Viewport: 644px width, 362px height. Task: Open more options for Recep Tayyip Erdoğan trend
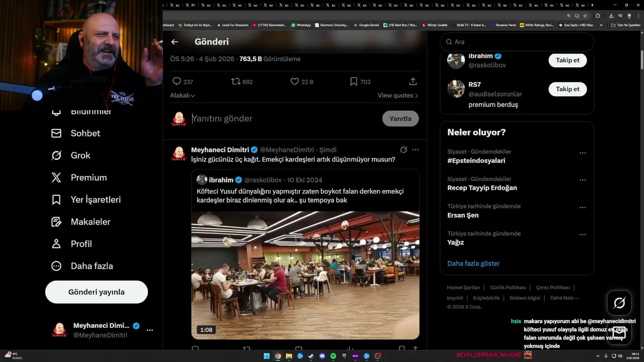tap(583, 180)
